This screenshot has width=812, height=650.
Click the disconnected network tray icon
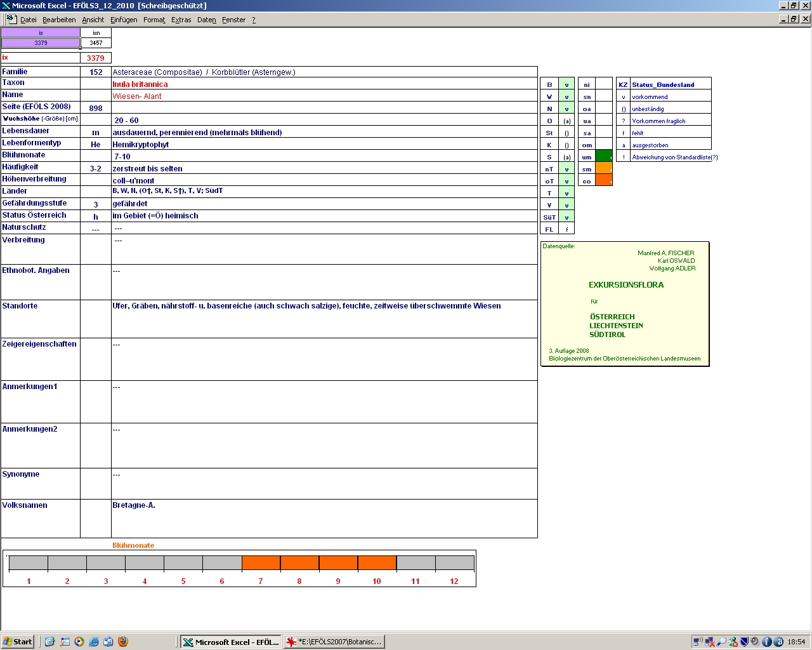(x=710, y=642)
